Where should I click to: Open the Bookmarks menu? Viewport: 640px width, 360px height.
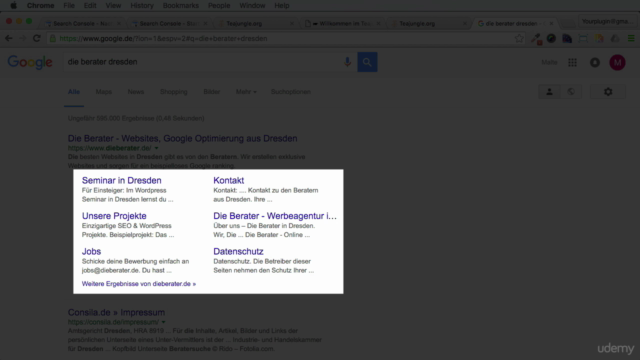pos(180,5)
